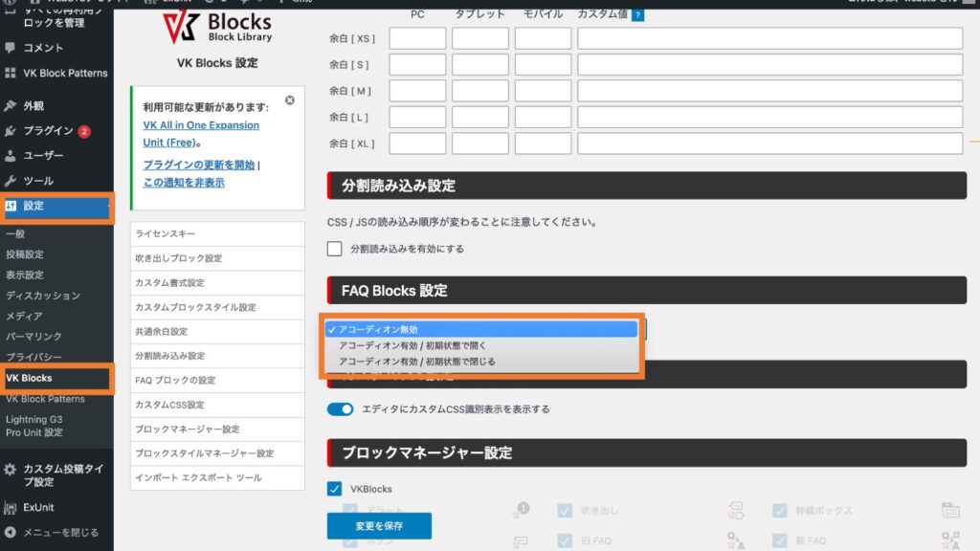Click the ユーザー person icon in sidebar
Screen dimensions: 980x551
coord(11,156)
